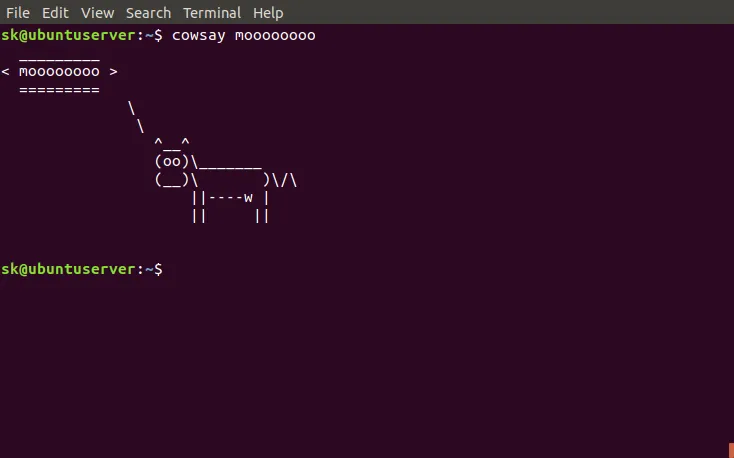
Task: Open the File menu
Action: (17, 13)
